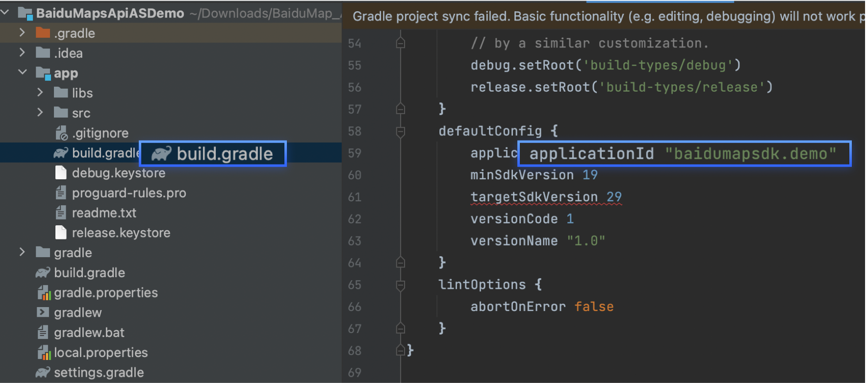
Task: Click the local.properties file icon
Action: tap(44, 353)
